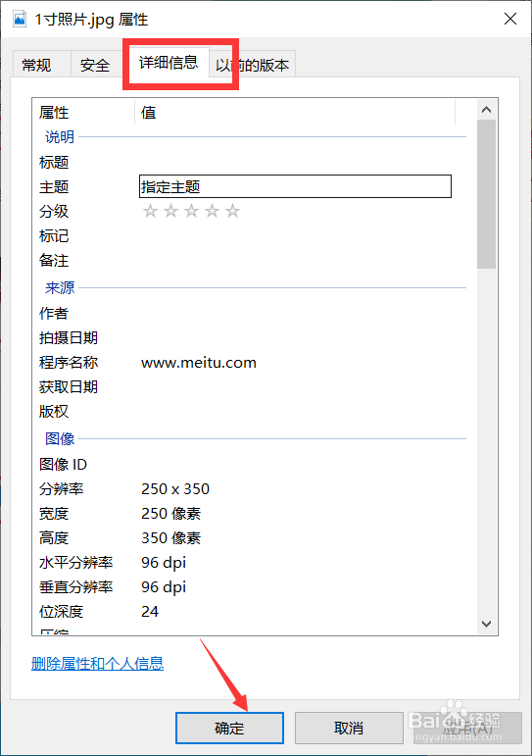Give five-star rating with last star

point(233,211)
